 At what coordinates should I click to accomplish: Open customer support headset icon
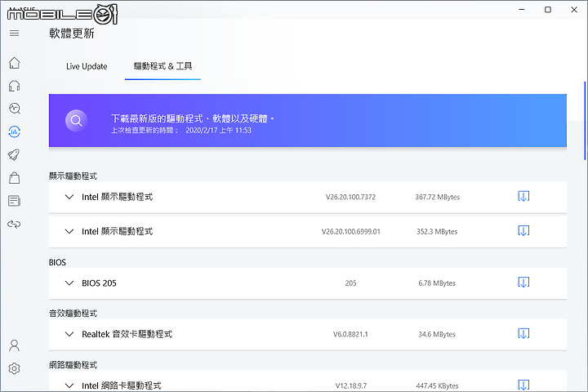(x=14, y=86)
